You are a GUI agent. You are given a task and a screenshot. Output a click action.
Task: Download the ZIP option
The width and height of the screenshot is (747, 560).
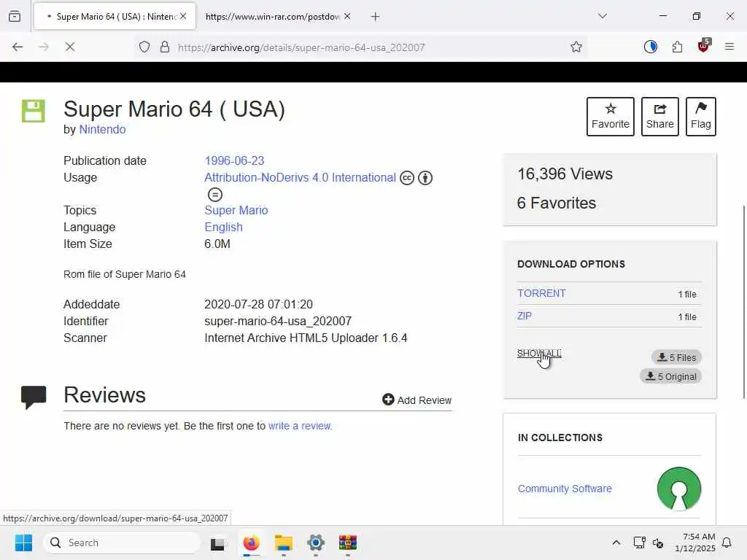[x=525, y=316]
